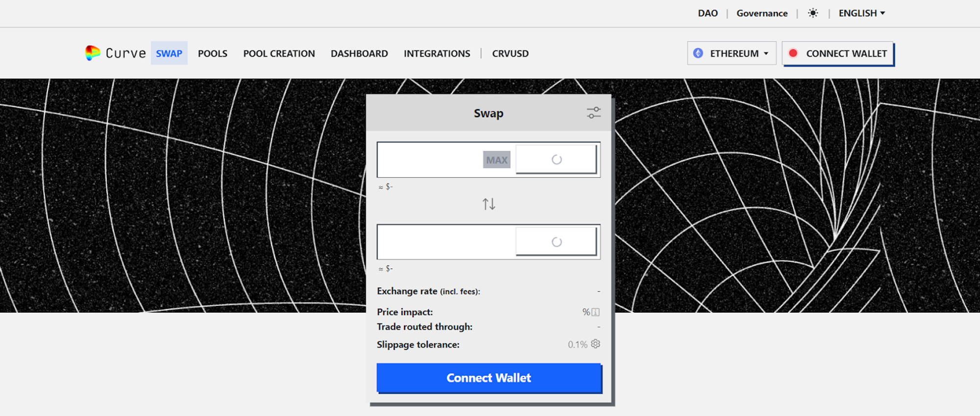The width and height of the screenshot is (980, 416).
Task: Click the Curve rainbow logo icon
Action: coord(92,53)
